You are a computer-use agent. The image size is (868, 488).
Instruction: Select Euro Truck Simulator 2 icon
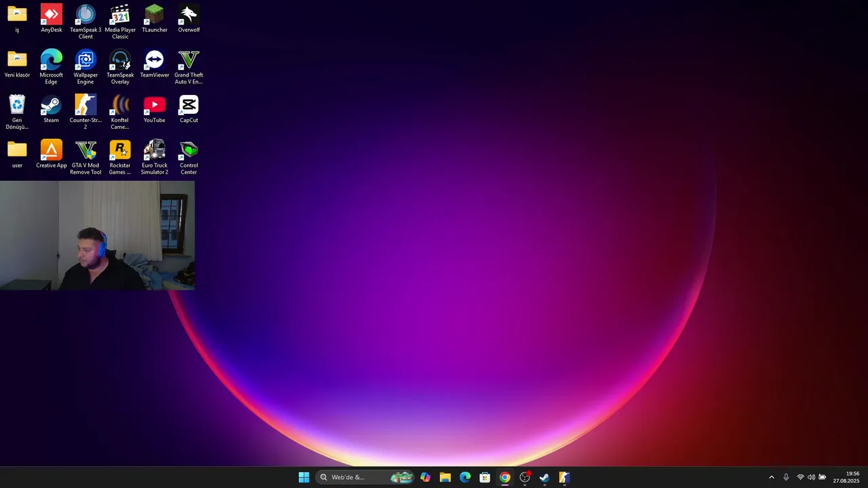[x=155, y=158]
